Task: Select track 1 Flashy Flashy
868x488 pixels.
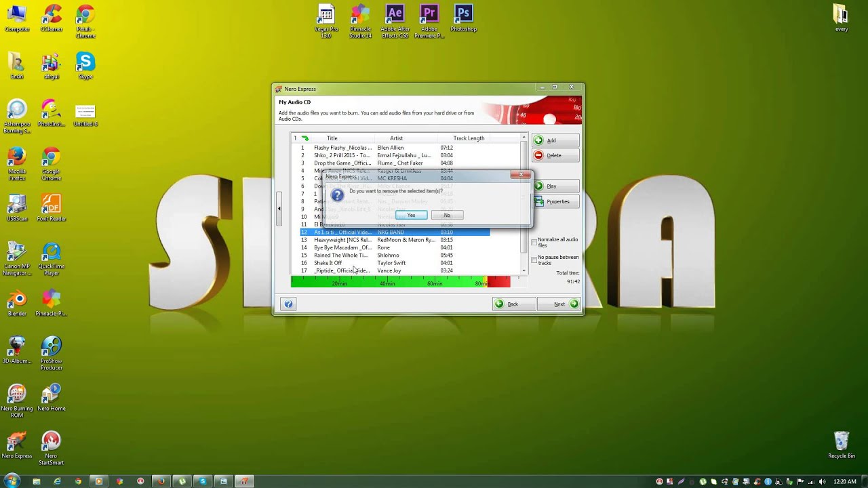Action: pos(395,148)
